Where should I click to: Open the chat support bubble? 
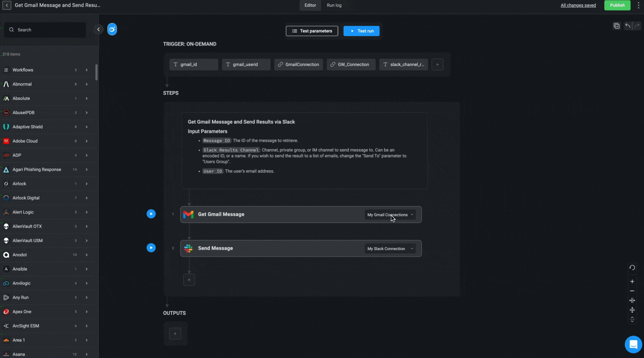[x=633, y=344]
